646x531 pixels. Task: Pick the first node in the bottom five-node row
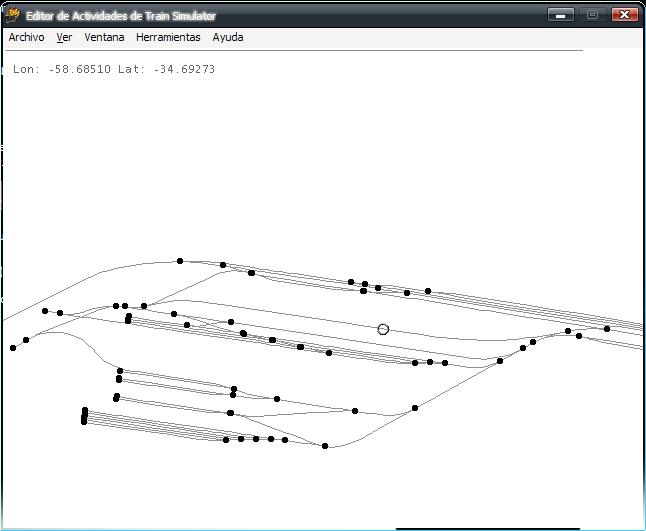click(x=226, y=439)
